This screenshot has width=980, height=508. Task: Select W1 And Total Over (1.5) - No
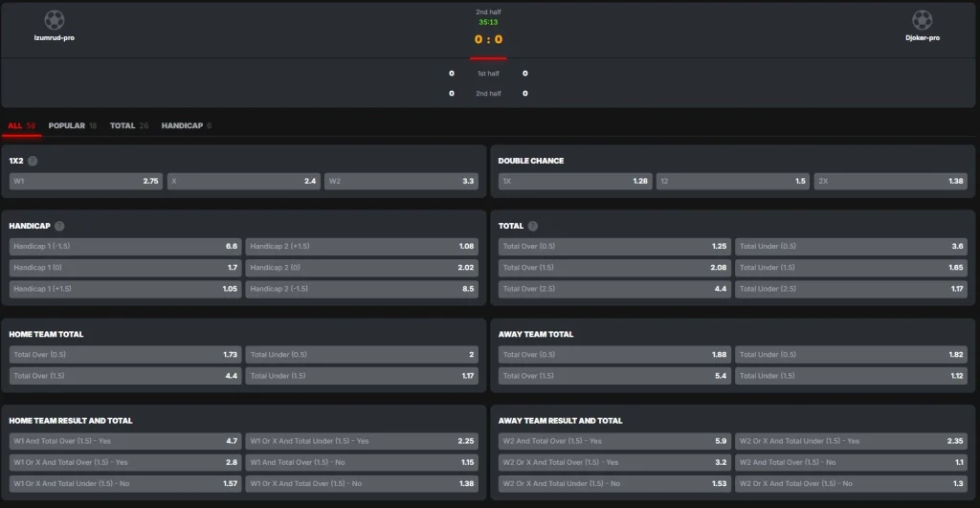pyautogui.click(x=362, y=462)
